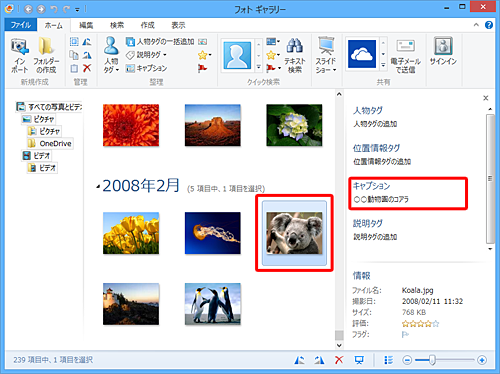Select the koala photo thumbnail

tap(294, 233)
